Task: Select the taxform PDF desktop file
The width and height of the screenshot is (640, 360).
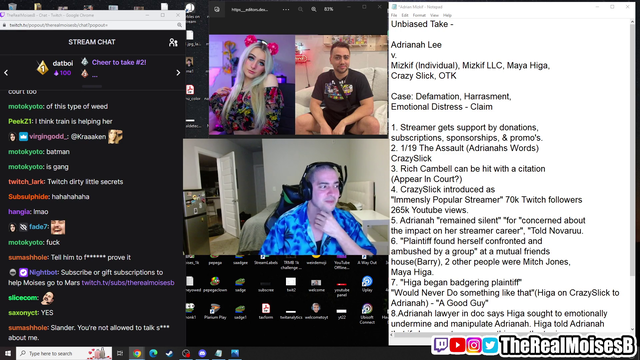Action: point(266,311)
